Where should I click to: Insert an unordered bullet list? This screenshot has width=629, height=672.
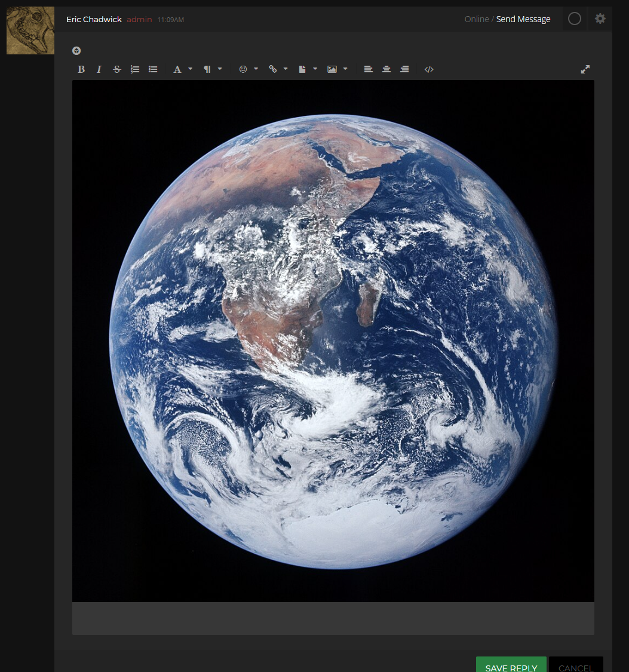pyautogui.click(x=153, y=69)
